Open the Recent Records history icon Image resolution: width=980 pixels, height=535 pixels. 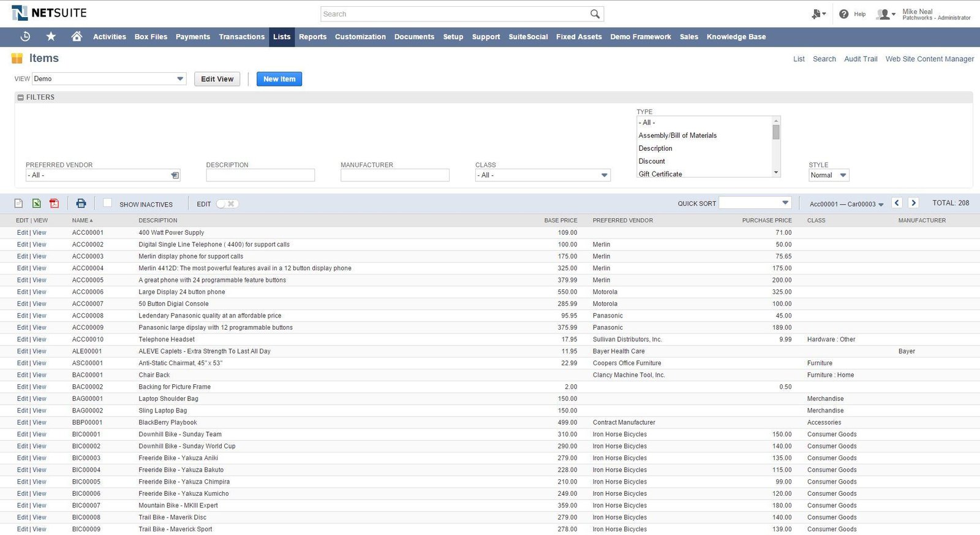25,37
